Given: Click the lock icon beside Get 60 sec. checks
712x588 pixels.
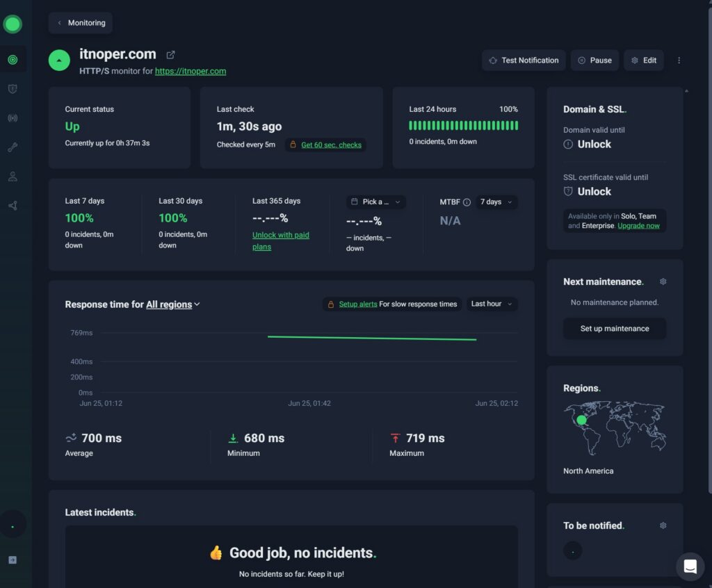Looking at the screenshot, I should pyautogui.click(x=293, y=145).
